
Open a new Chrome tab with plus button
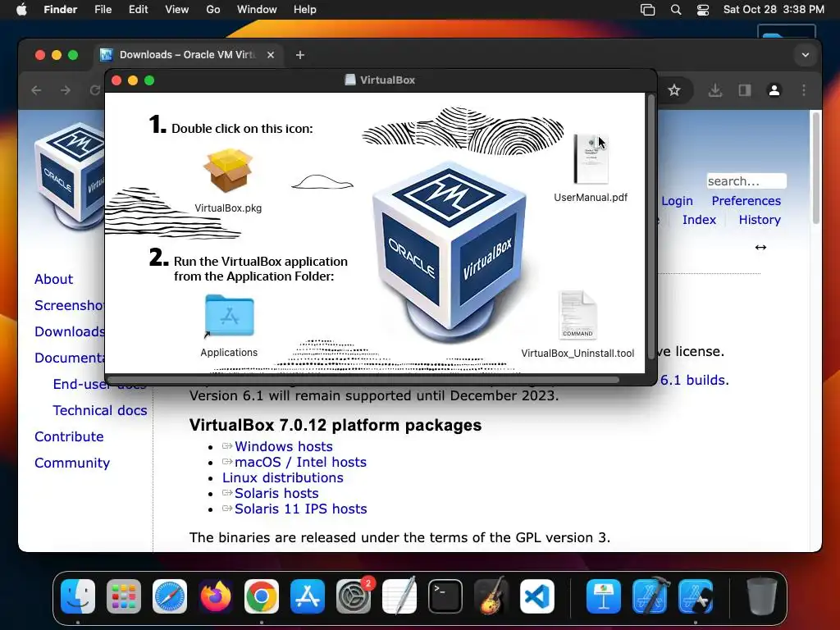(x=300, y=55)
